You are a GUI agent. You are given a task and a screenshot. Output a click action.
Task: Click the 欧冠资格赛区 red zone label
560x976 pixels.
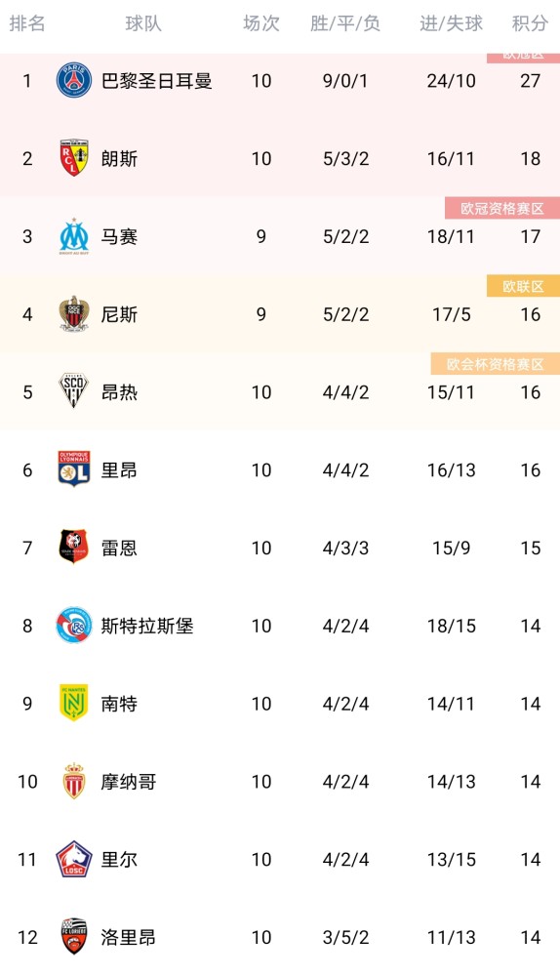click(x=502, y=209)
